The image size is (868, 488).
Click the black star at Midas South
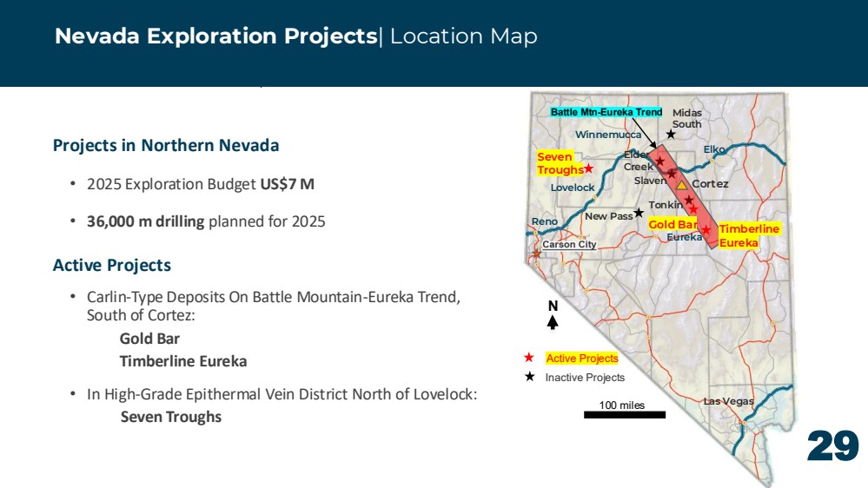tap(671, 134)
